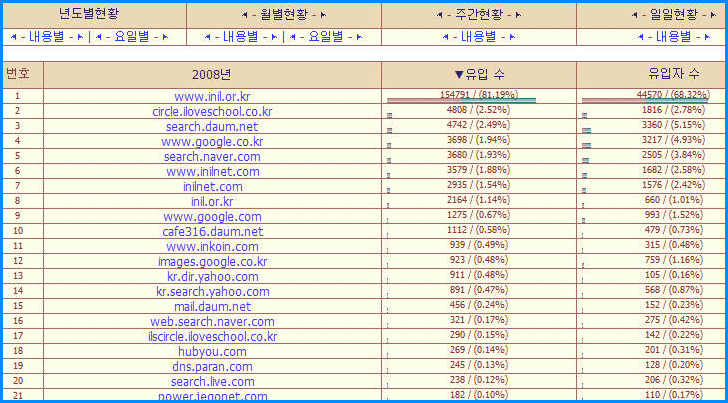Click previous arrow of 내용별 under 주간현황
The image size is (728, 403).
(x=445, y=37)
